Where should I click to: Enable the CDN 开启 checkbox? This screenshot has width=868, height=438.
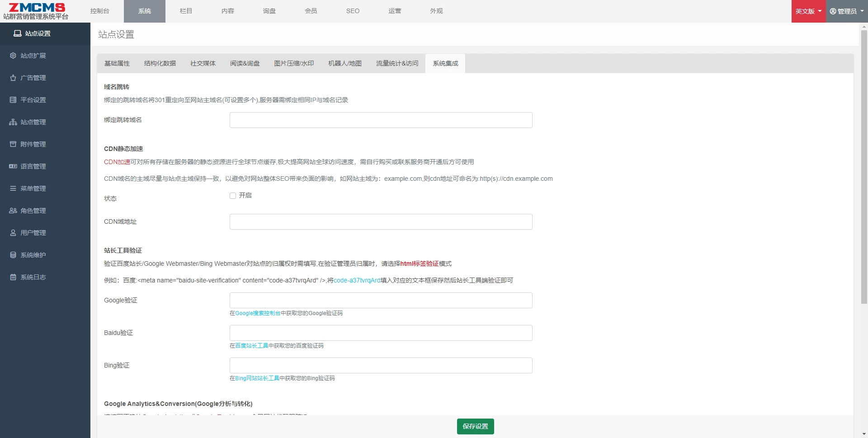pyautogui.click(x=233, y=196)
